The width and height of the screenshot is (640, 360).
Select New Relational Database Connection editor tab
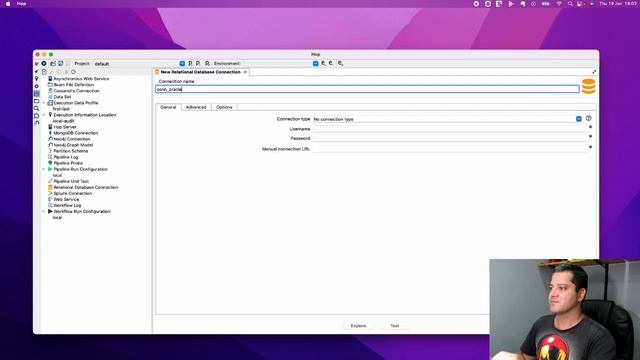click(200, 72)
